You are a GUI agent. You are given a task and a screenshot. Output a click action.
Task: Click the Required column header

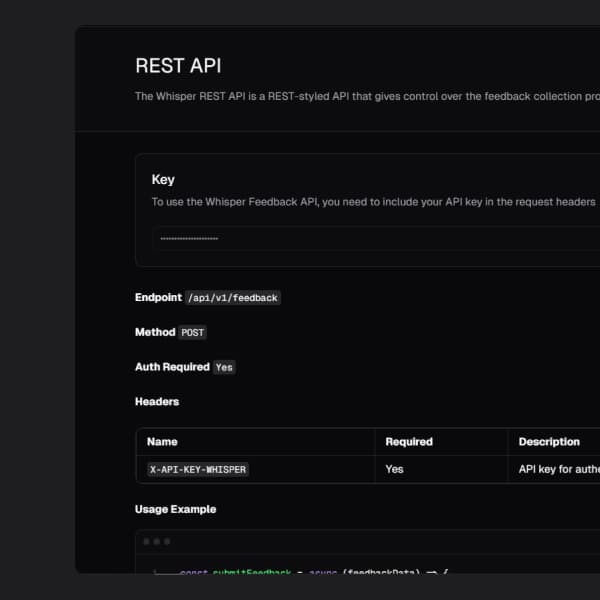[x=409, y=441]
